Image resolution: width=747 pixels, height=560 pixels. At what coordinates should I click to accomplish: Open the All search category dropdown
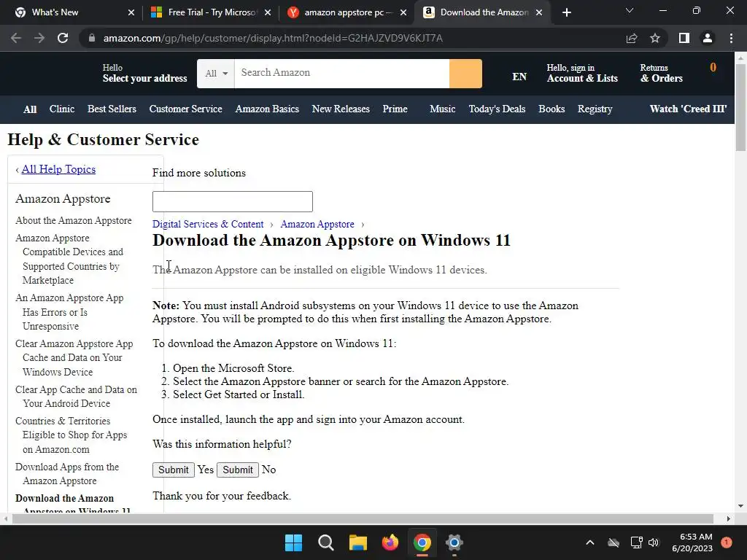pos(216,74)
